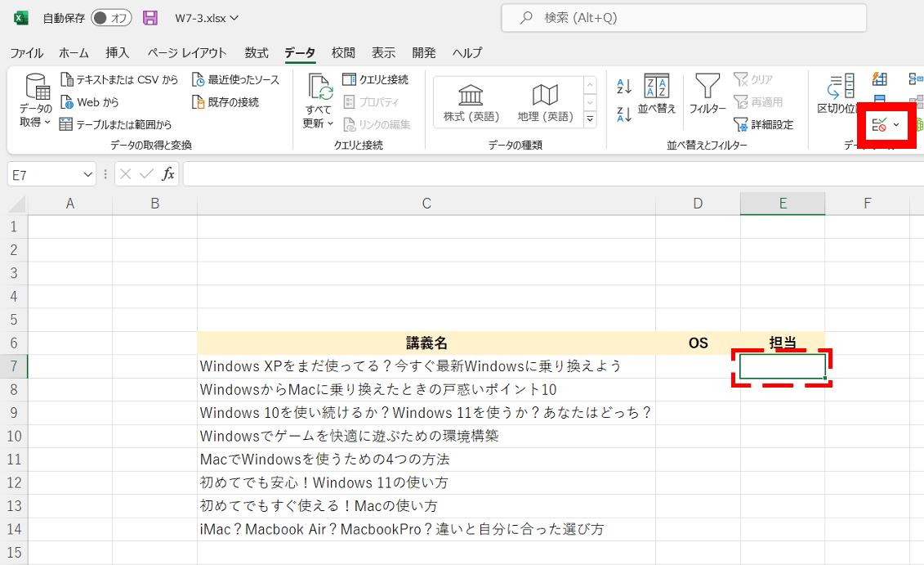Switch to the 校閲 tab
The height and width of the screenshot is (565, 924).
[343, 53]
